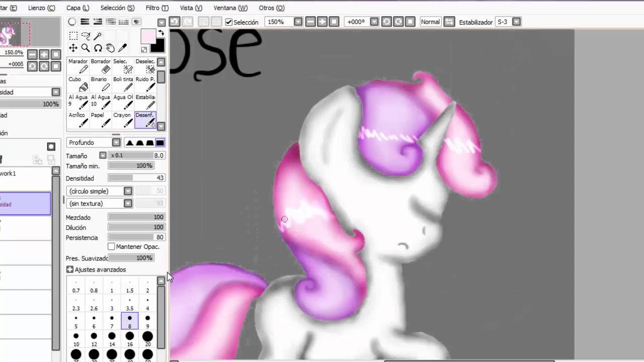Open the Estabilizador S-3 dropdown
Image resolution: width=644 pixels, height=362 pixels.
coord(516,22)
